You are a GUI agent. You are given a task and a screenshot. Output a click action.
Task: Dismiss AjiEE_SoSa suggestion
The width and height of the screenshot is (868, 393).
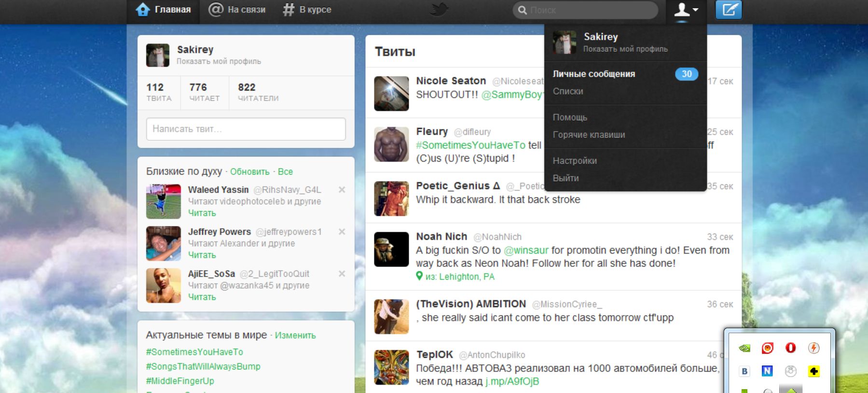tap(342, 274)
